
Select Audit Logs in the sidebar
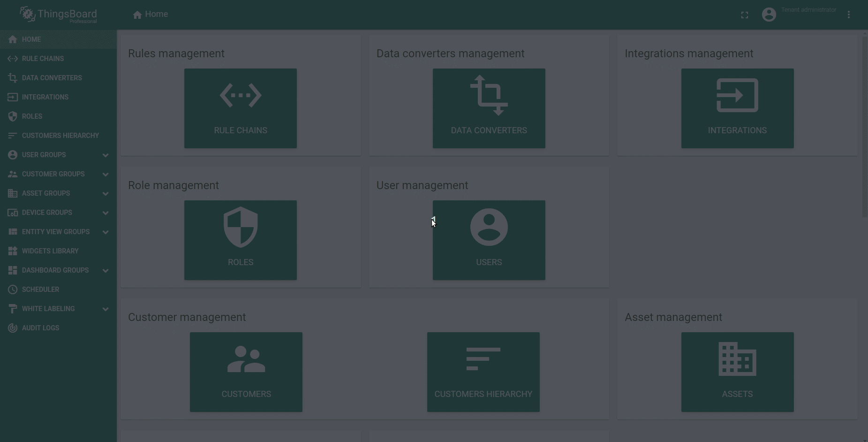point(40,328)
